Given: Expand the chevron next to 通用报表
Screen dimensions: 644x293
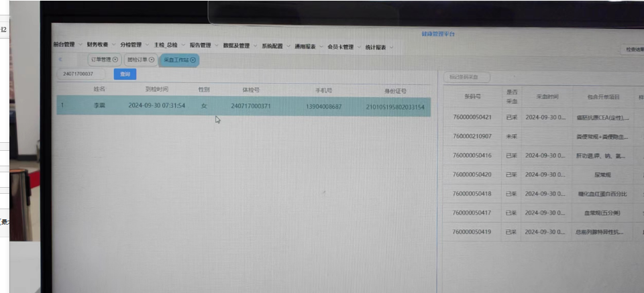Looking at the screenshot, I should click(x=321, y=47).
